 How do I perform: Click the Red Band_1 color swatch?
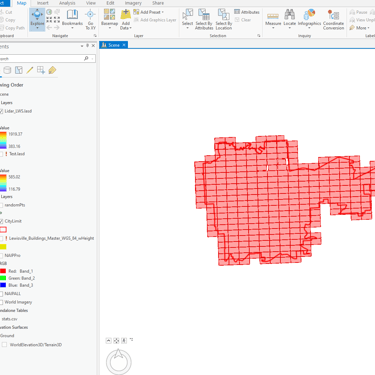pos(3,271)
